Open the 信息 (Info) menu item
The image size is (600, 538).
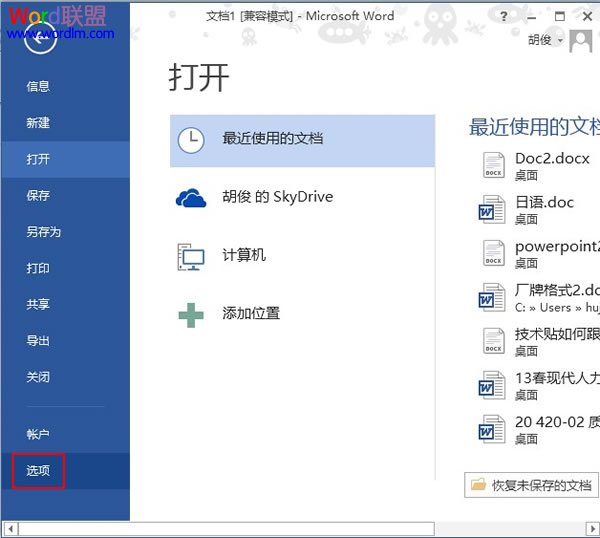click(x=38, y=87)
